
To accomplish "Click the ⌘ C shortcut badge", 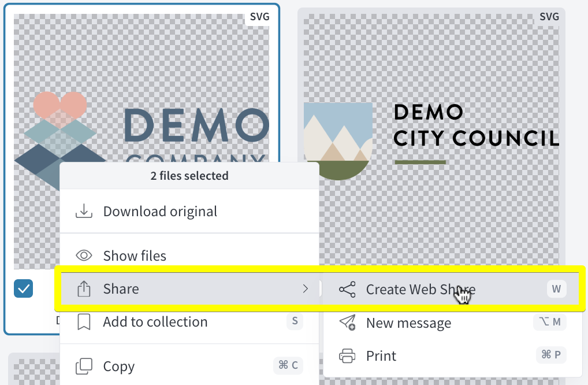I will point(288,365).
